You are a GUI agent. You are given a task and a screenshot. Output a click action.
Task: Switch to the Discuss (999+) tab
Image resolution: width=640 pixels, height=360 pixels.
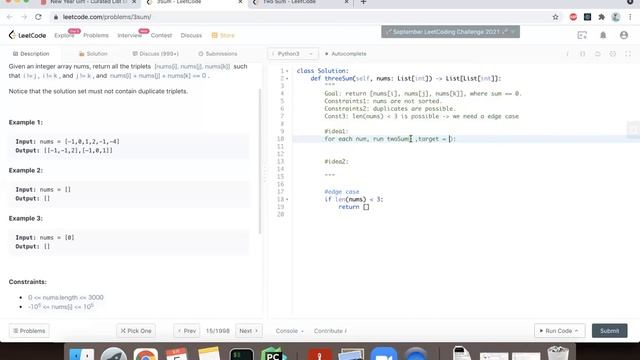(x=156, y=54)
